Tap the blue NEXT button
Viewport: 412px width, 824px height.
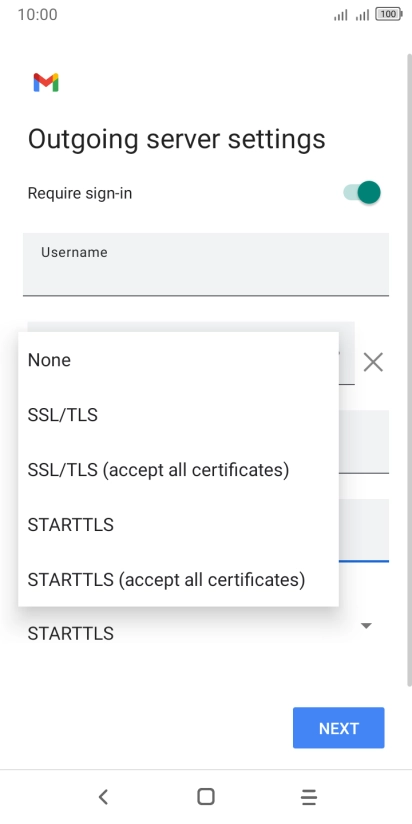point(338,728)
